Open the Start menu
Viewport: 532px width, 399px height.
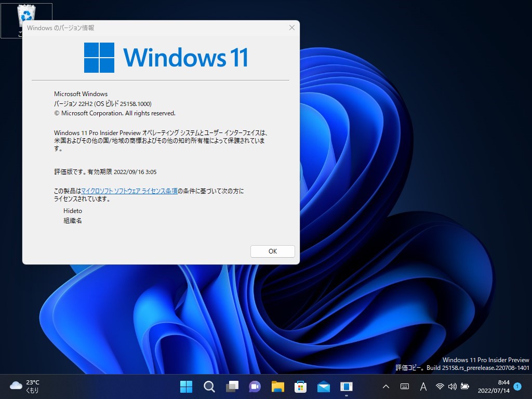pyautogui.click(x=186, y=387)
